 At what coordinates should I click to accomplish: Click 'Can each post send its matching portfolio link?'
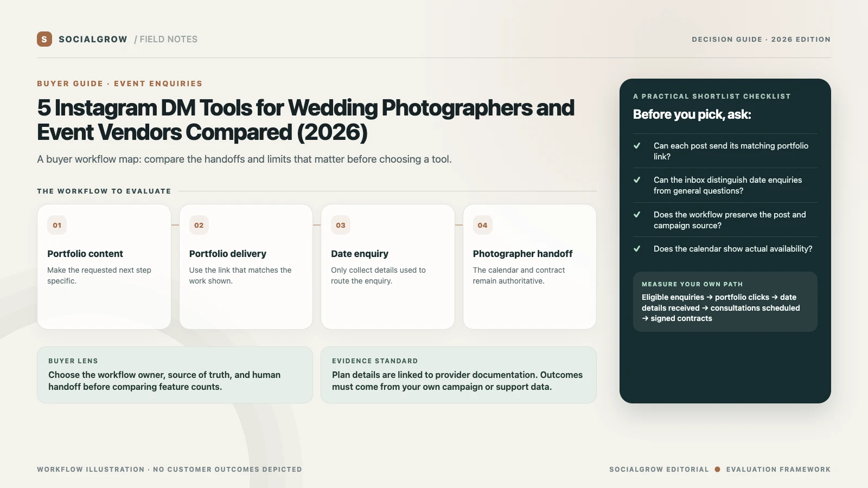click(x=731, y=151)
